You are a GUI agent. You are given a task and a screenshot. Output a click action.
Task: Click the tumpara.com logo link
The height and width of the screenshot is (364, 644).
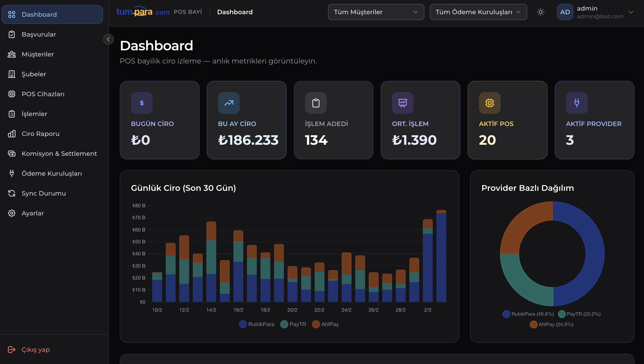coord(143,12)
